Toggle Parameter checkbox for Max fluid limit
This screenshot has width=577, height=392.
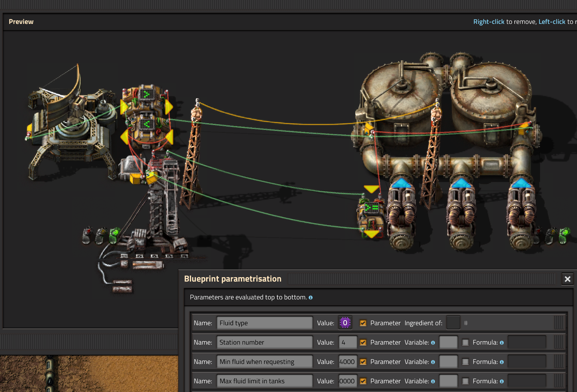click(x=363, y=381)
